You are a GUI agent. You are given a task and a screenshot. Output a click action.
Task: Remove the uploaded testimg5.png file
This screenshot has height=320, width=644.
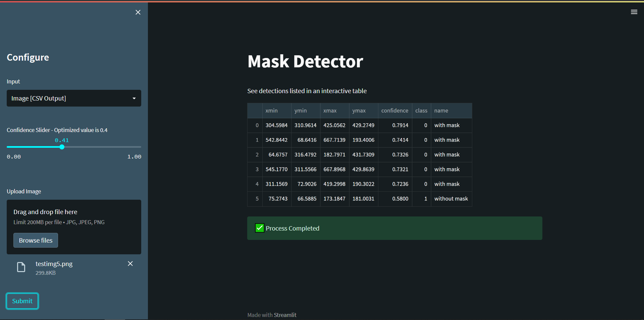130,264
